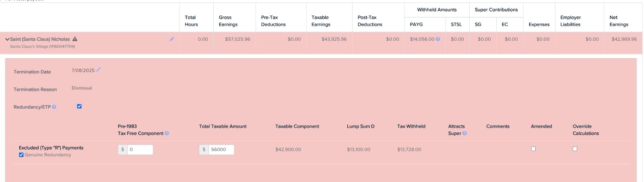The height and width of the screenshot is (182, 644).
Task: Show help for Redundancy/ETP label
Action: tap(54, 107)
